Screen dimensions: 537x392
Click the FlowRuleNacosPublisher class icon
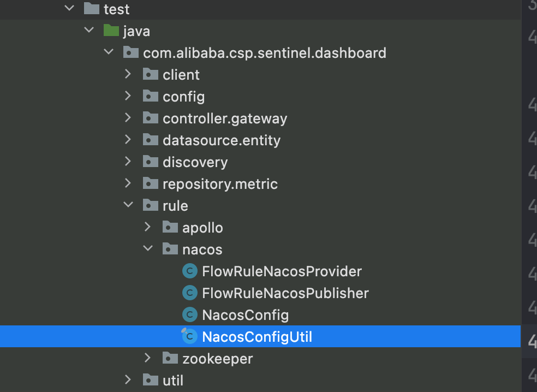[x=190, y=293]
